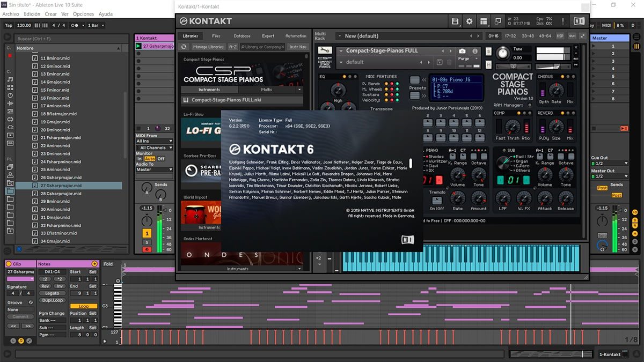
Task: Click the Ableton browser preview headphone icon
Action: pyautogui.click(x=19, y=249)
